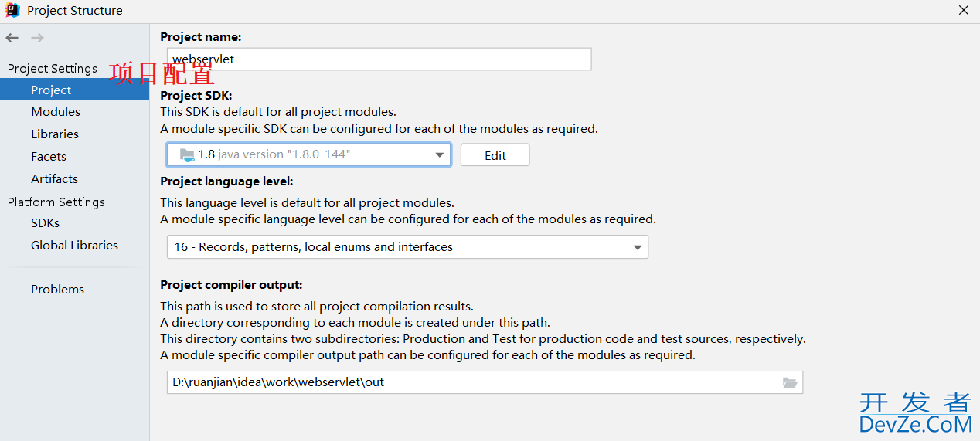This screenshot has width=980, height=441.
Task: Open the Project SDK dropdown
Action: pyautogui.click(x=439, y=154)
